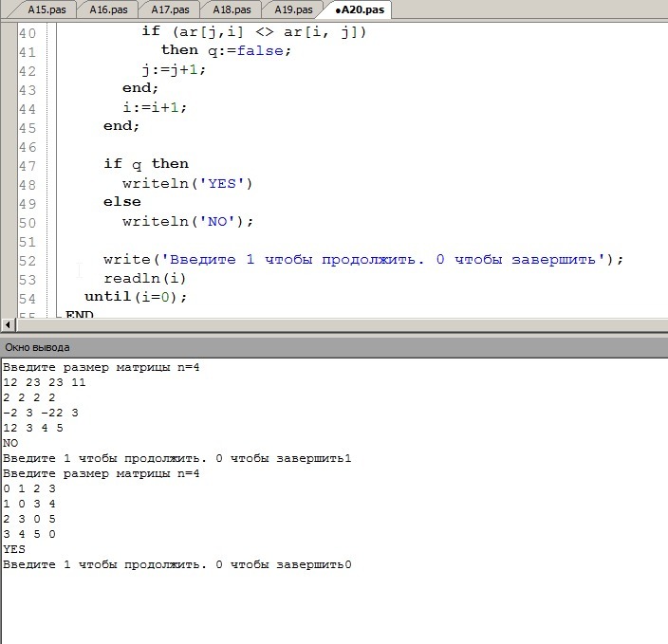This screenshot has height=644, width=668.
Task: Place cursor on 'i:=i+1;' line
Action: [x=155, y=107]
